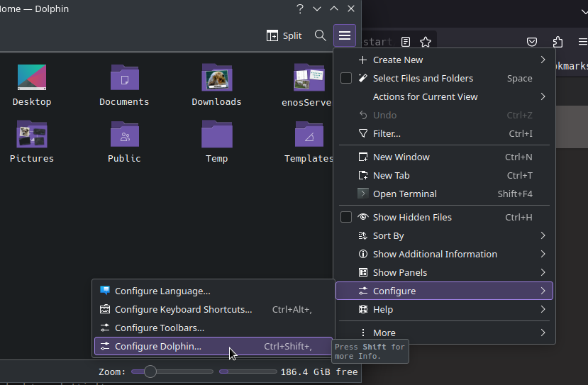Click the Split button label
The image size is (588, 385).
pos(292,35)
